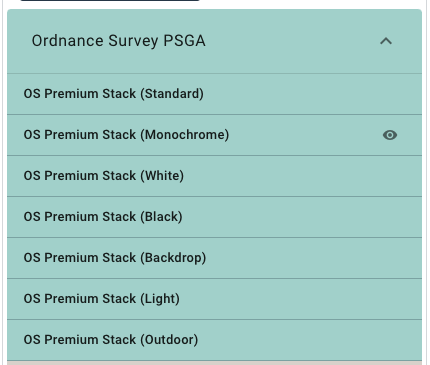Switch to OS Premium Stack (Black)
The width and height of the screenshot is (430, 365).
tap(214, 217)
